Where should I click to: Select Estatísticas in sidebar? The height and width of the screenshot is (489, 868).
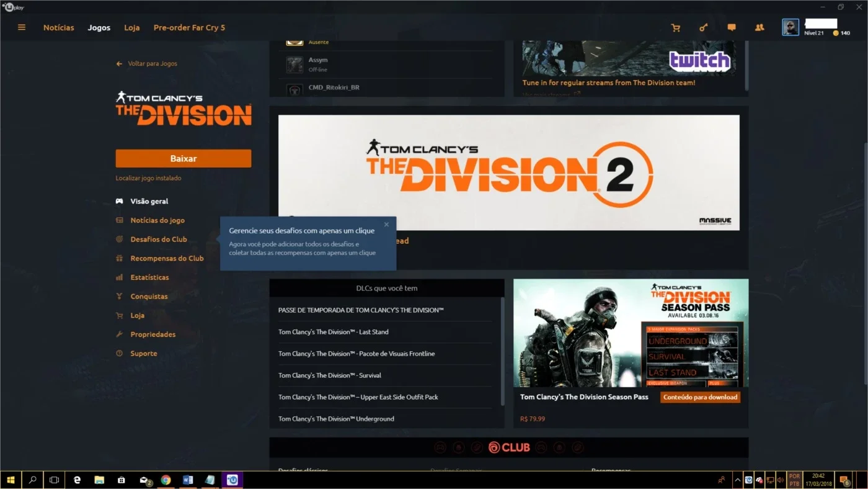[x=149, y=277]
